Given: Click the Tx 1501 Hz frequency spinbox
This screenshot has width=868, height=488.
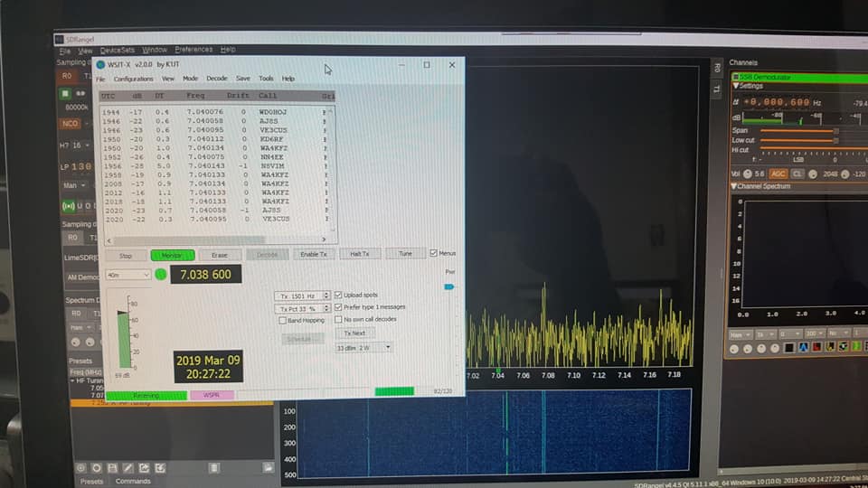Looking at the screenshot, I should pos(302,296).
